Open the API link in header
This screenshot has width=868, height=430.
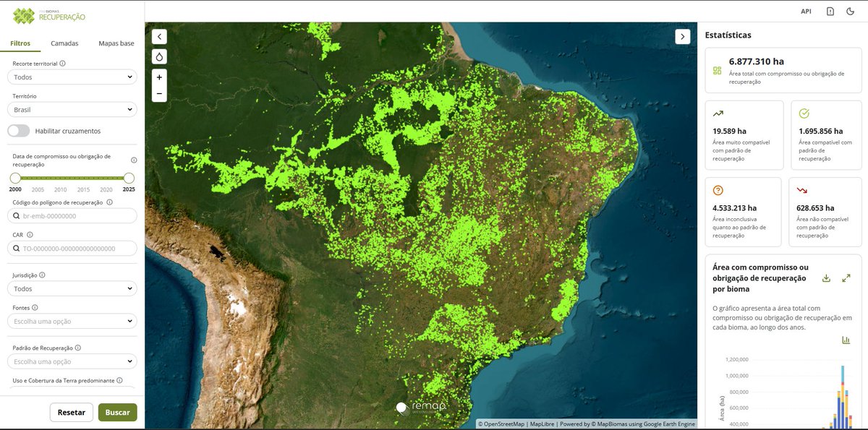click(806, 12)
